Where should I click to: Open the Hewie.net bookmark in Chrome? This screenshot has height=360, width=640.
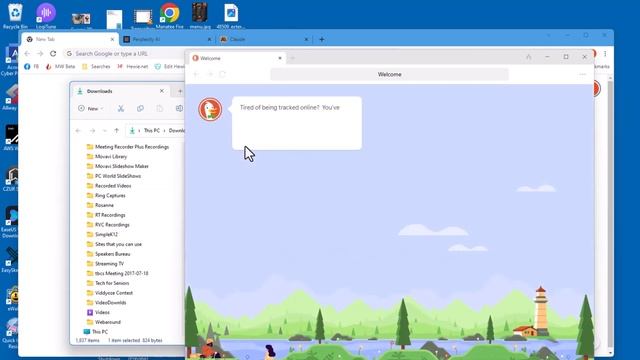click(x=133, y=66)
